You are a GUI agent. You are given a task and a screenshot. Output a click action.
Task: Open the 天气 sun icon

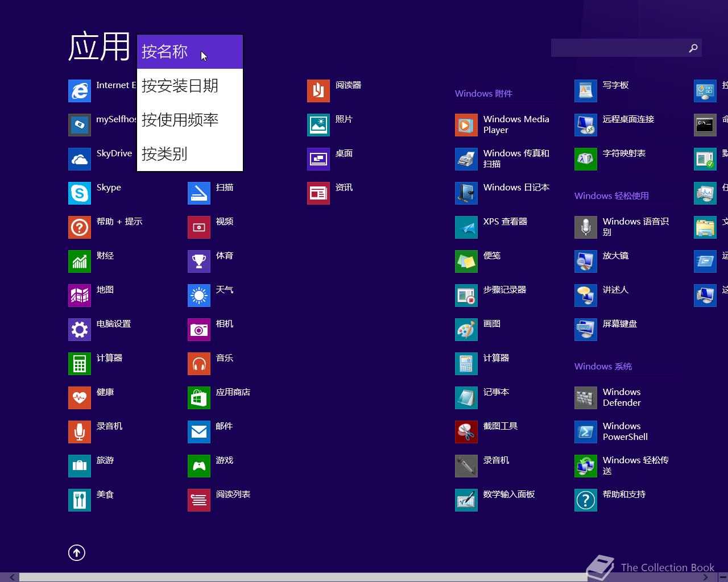tap(199, 296)
